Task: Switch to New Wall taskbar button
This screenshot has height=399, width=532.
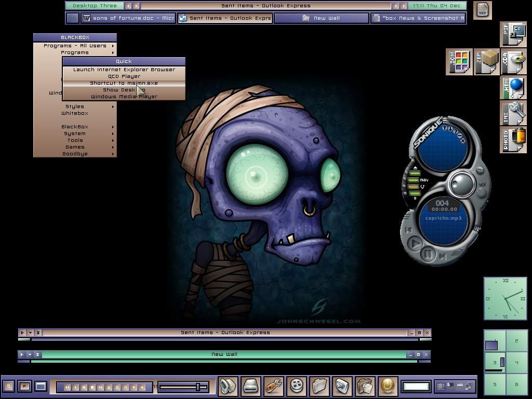Action: [321, 18]
